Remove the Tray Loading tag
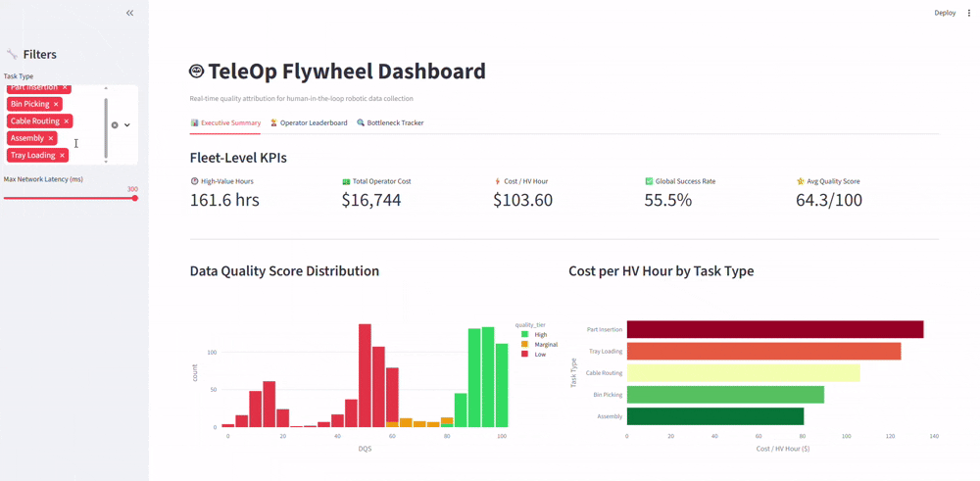The image size is (980, 481). pos(62,155)
